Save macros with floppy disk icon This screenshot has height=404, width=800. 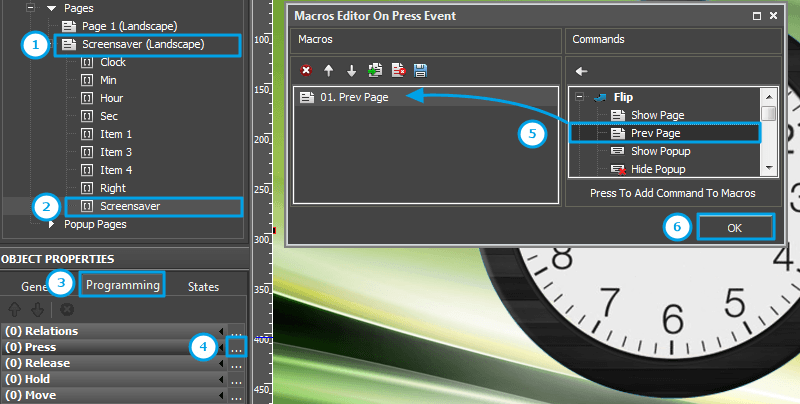pyautogui.click(x=420, y=70)
